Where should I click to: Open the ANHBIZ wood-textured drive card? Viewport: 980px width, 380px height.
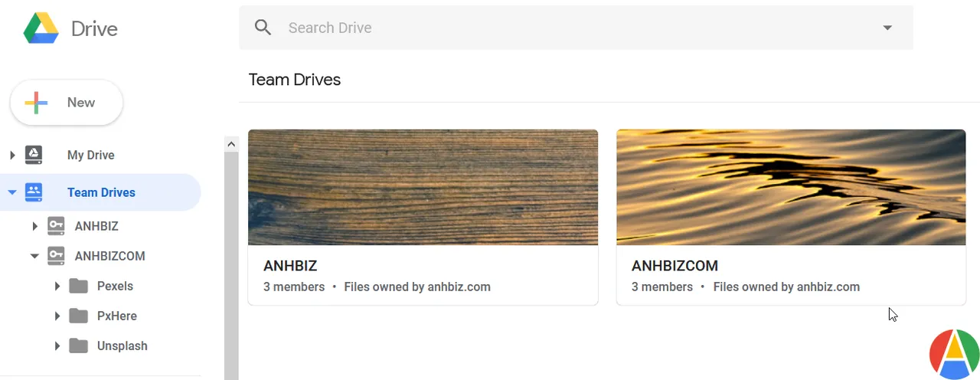423,218
